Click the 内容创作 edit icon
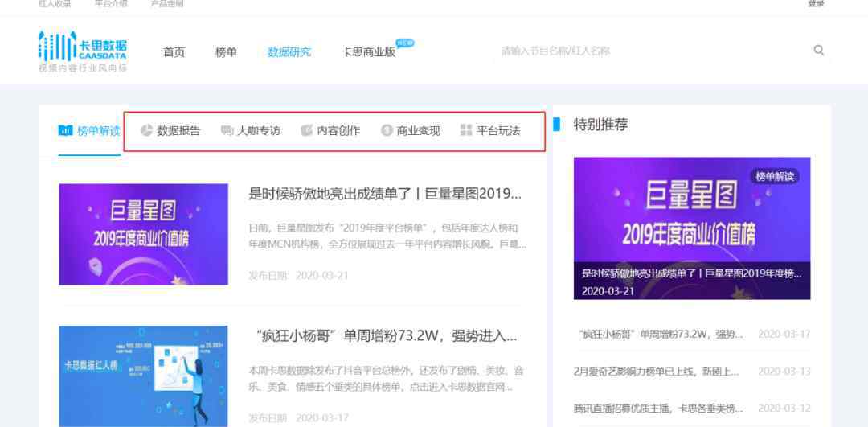The width and height of the screenshot is (868, 427). coord(306,131)
